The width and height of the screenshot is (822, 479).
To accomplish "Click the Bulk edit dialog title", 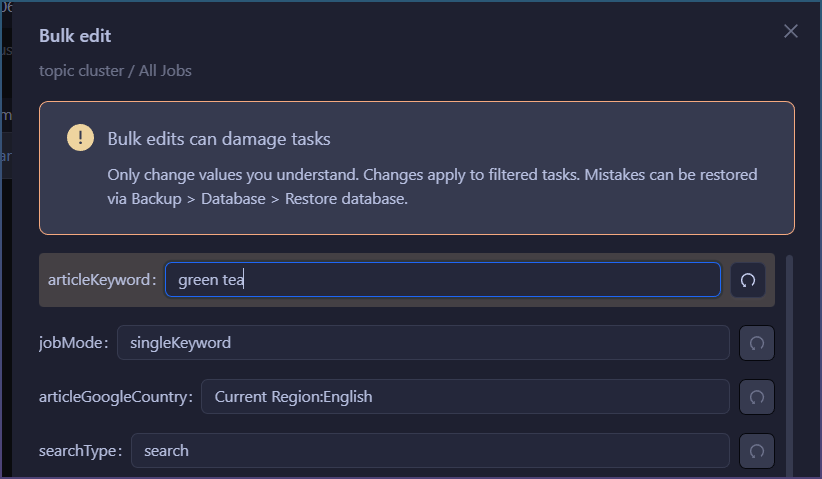I will click(x=75, y=36).
